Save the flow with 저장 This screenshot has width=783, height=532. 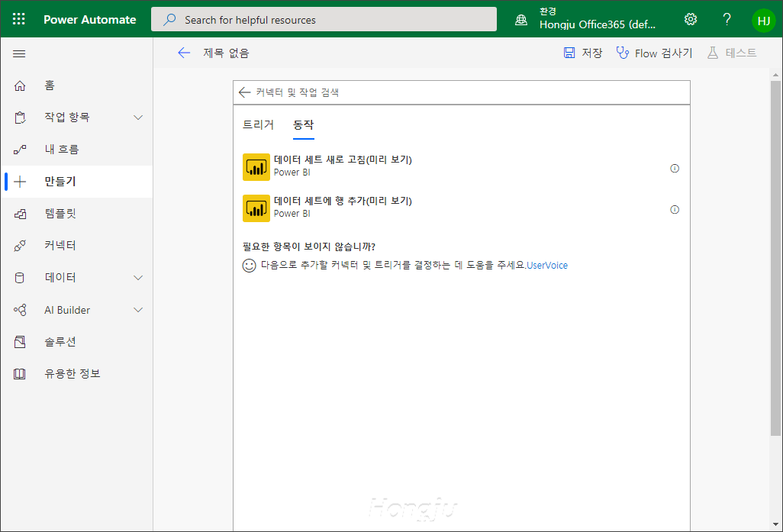(583, 53)
